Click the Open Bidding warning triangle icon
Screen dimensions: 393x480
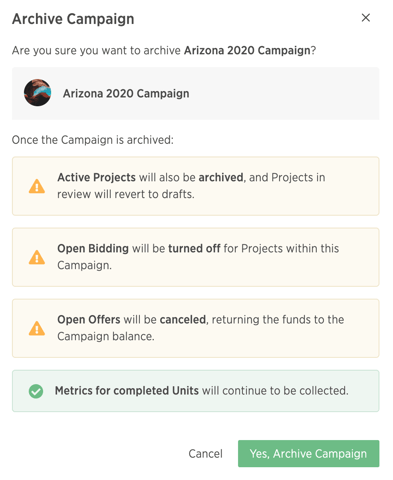pyautogui.click(x=37, y=257)
